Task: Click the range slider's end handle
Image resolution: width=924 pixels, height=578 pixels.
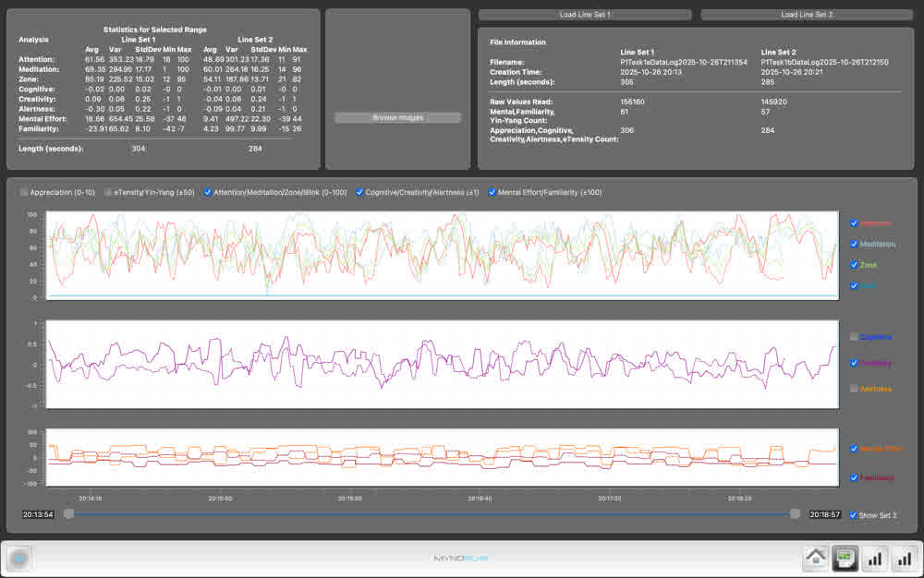Action: (x=795, y=514)
